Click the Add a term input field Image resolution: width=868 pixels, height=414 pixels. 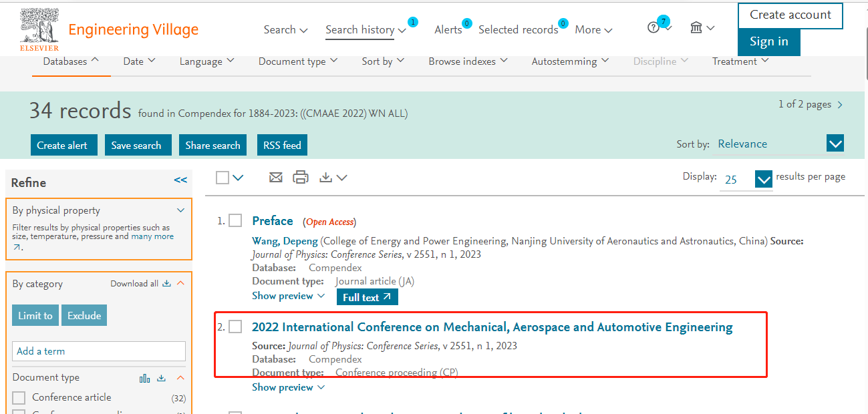99,351
